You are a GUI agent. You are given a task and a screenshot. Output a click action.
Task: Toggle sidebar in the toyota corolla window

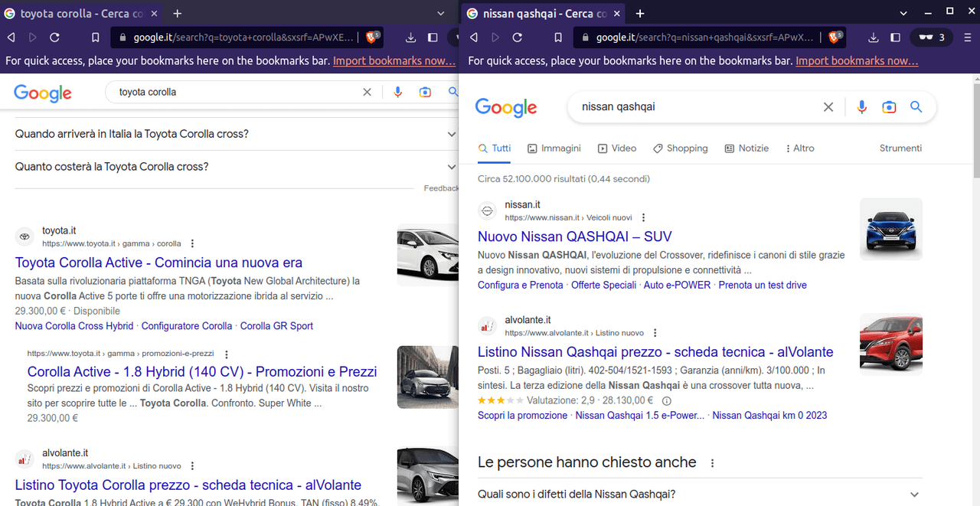tap(433, 37)
